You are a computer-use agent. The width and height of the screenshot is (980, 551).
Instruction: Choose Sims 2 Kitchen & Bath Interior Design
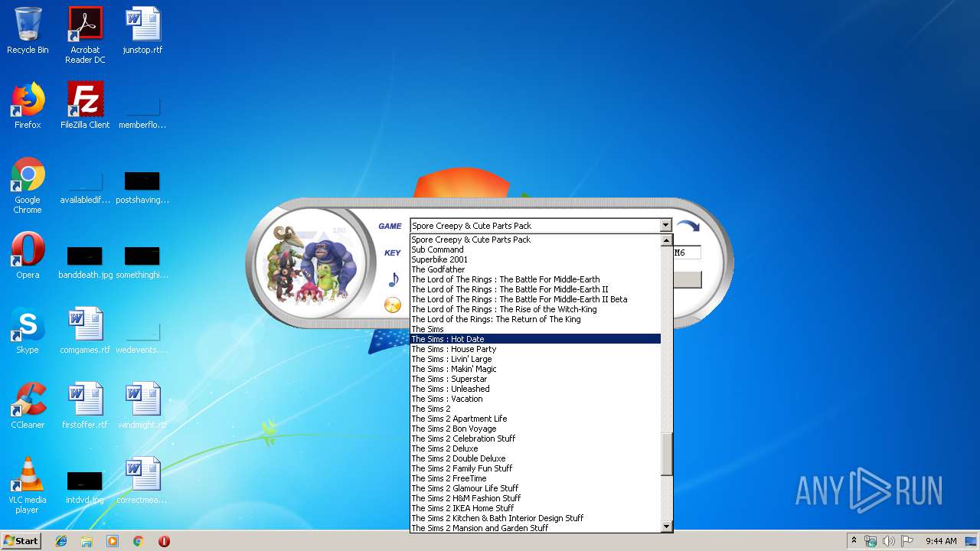tap(535, 518)
